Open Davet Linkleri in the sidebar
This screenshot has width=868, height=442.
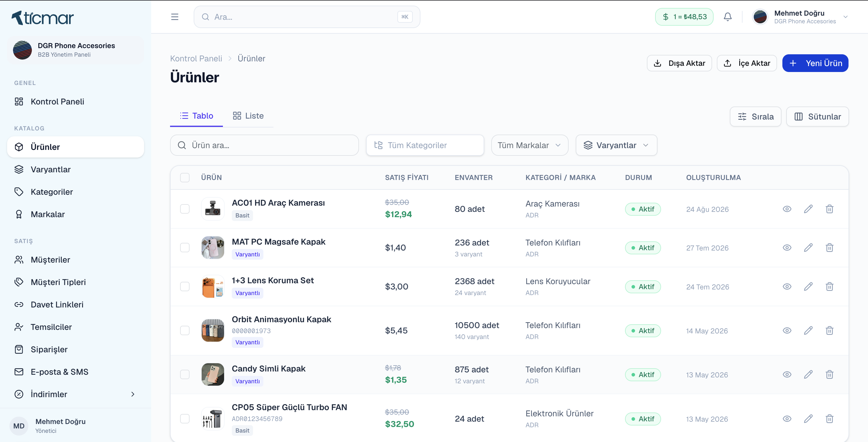(76, 305)
